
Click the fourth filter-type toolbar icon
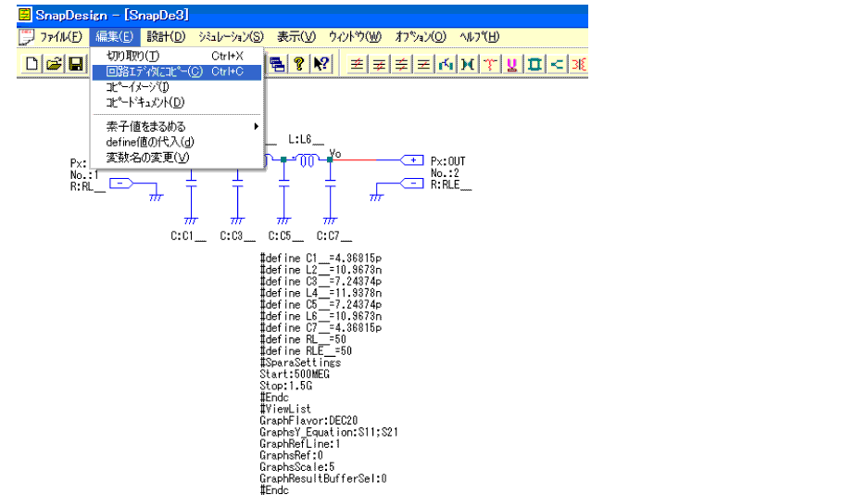(x=423, y=64)
